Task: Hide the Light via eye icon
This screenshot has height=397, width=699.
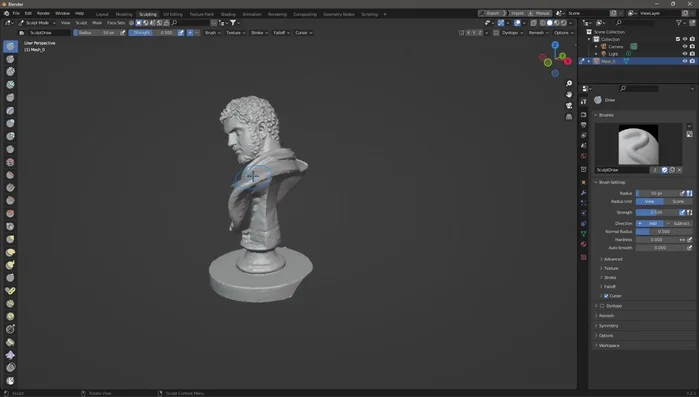Action: (x=685, y=54)
